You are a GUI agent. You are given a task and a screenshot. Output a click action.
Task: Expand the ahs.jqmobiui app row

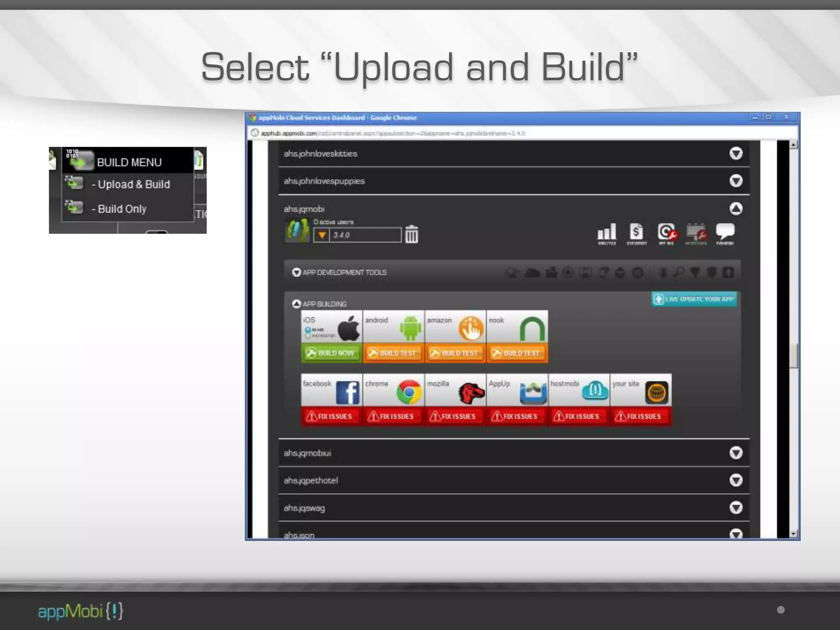point(736,453)
